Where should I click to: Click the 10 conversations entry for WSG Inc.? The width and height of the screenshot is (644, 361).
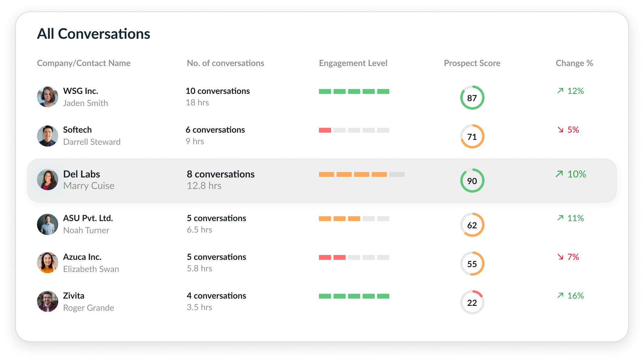(x=218, y=91)
